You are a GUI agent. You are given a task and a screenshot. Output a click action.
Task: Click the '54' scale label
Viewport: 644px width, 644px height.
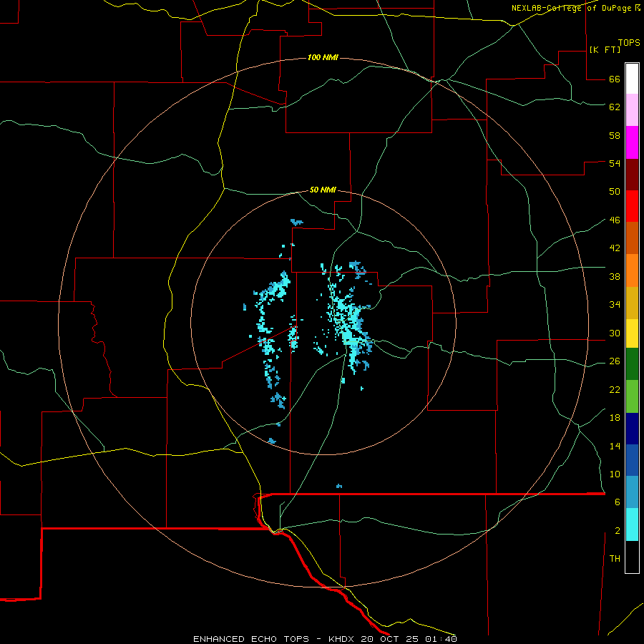pyautogui.click(x=615, y=163)
